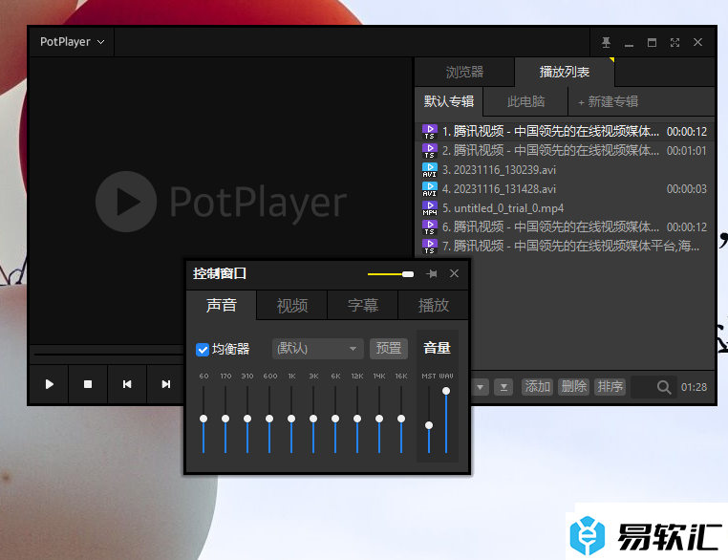Adjust the 60 Hz equalizer slider
The height and width of the screenshot is (560, 728).
coord(203,419)
